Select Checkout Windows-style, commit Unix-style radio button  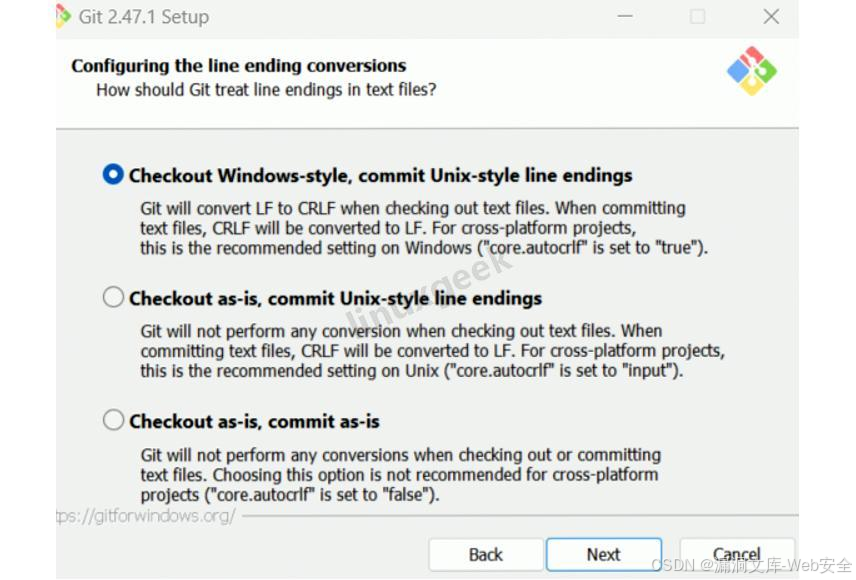point(113,175)
